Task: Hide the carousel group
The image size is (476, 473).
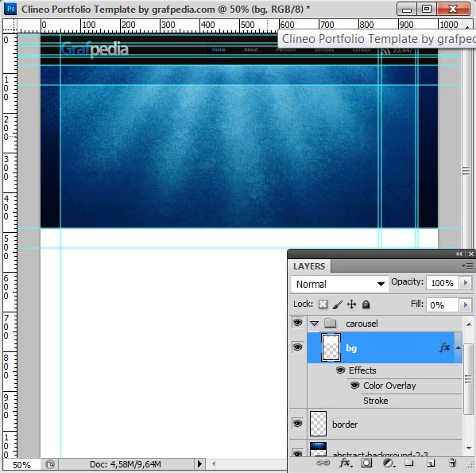Action: [x=297, y=323]
